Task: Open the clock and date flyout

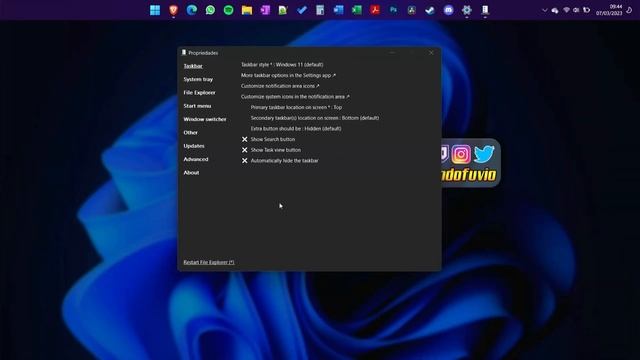Action: (x=609, y=10)
